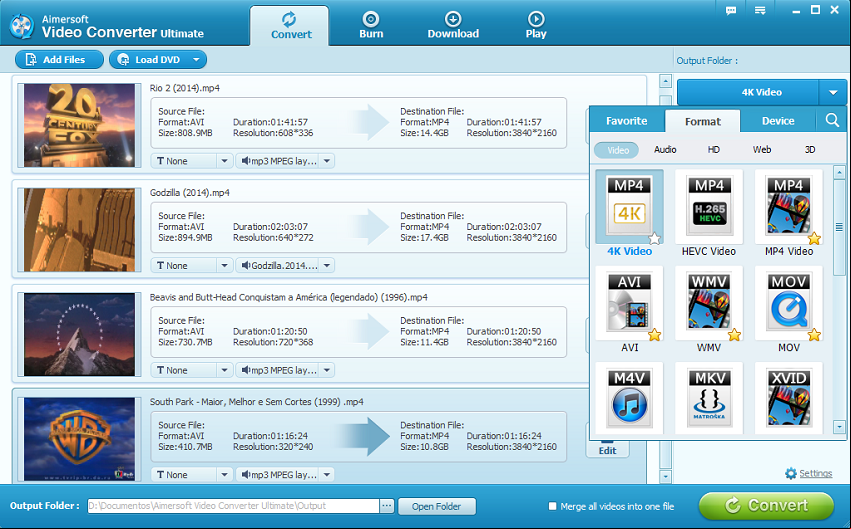The width and height of the screenshot is (851, 529).
Task: Click the Aimersoft film reel logo
Action: click(22, 26)
